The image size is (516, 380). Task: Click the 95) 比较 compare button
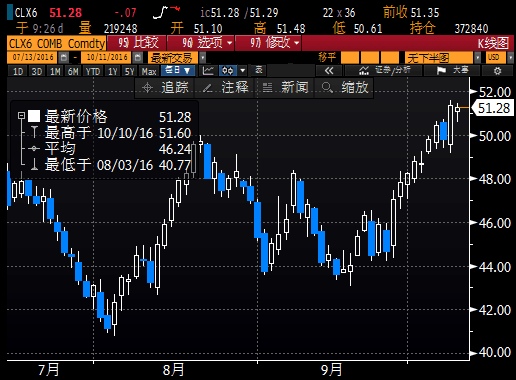tap(137, 43)
